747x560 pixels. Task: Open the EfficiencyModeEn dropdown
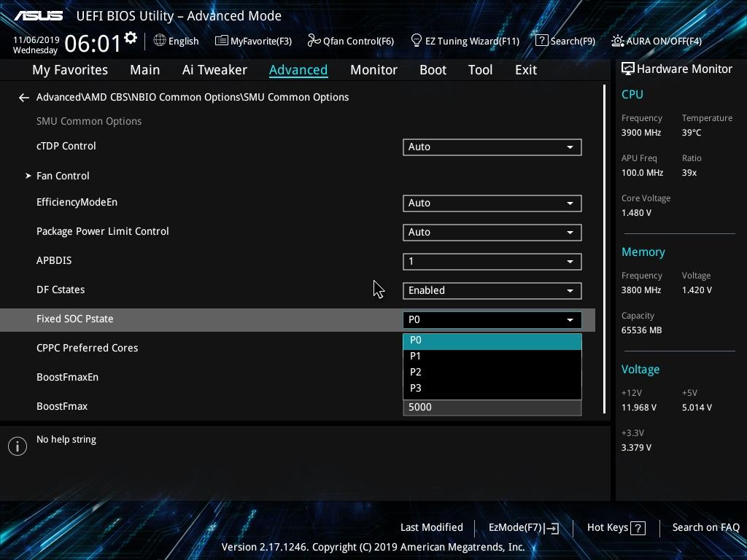tap(492, 203)
